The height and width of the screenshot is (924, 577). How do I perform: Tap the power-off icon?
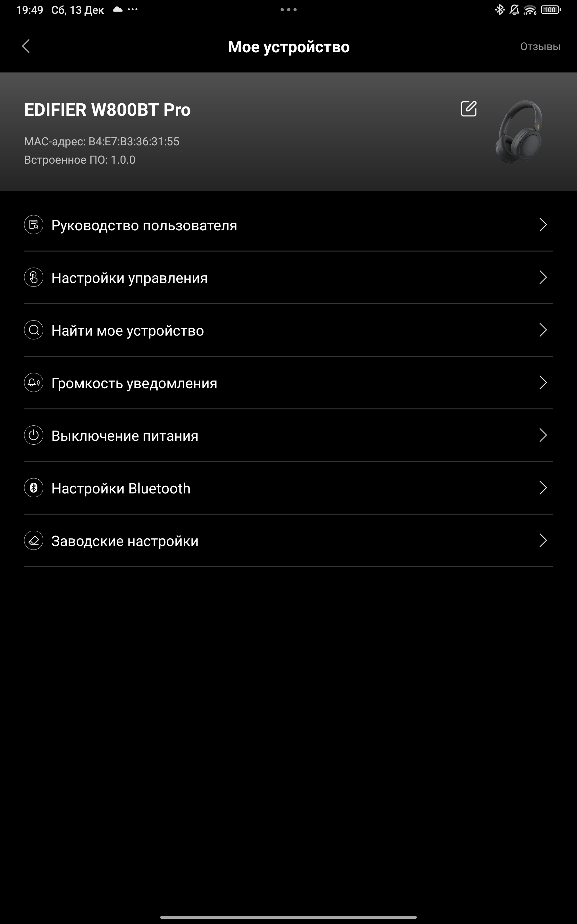34,435
